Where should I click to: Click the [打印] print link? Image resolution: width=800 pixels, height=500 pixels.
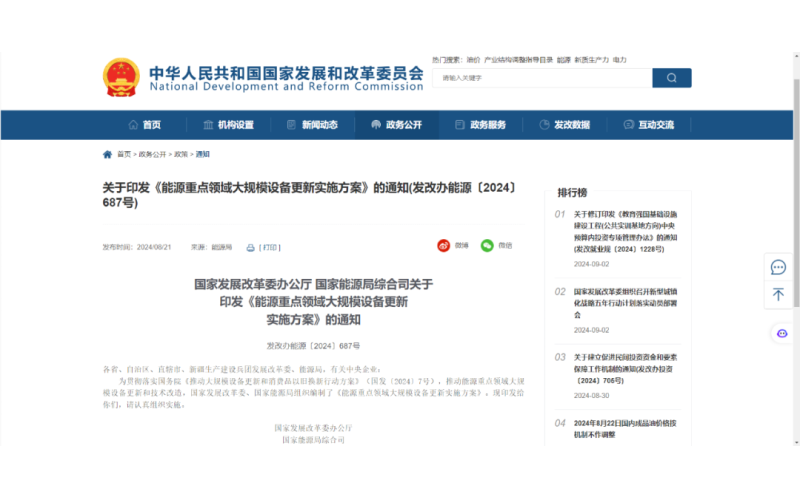coord(270,248)
